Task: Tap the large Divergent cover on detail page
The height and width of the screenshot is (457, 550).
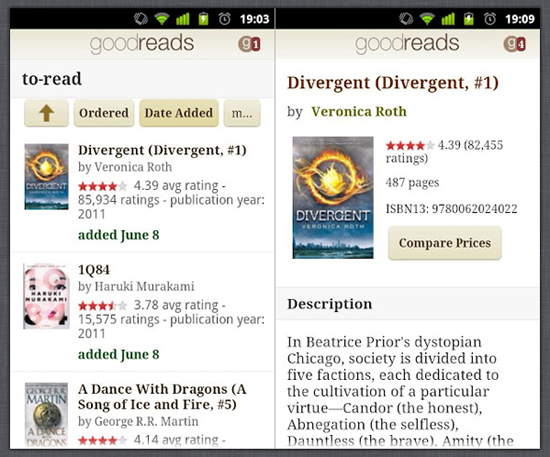Action: tap(333, 198)
